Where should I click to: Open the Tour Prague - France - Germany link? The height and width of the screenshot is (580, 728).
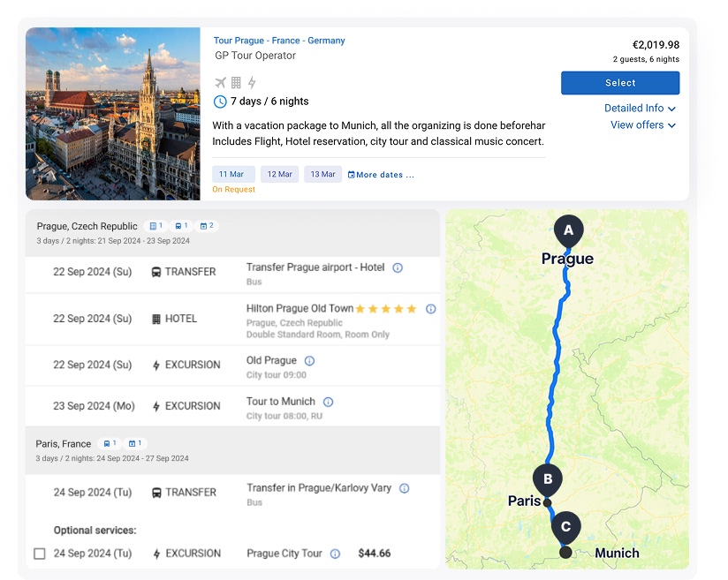(279, 40)
